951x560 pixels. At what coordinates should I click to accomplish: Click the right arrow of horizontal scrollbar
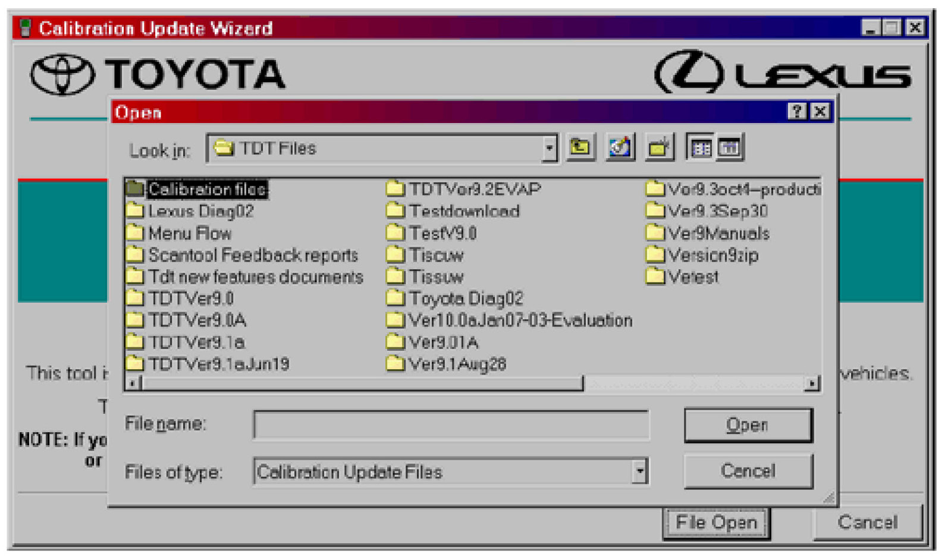(x=812, y=383)
